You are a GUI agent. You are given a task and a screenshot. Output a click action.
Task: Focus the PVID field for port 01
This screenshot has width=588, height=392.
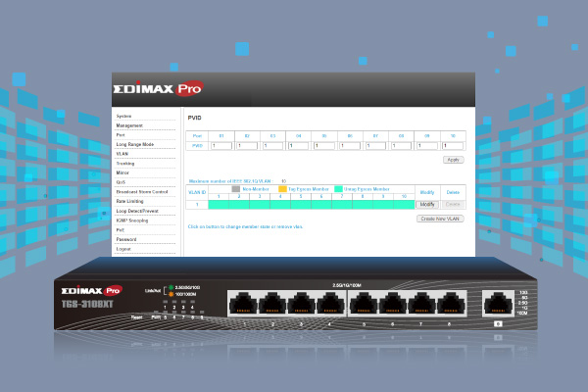tap(221, 146)
